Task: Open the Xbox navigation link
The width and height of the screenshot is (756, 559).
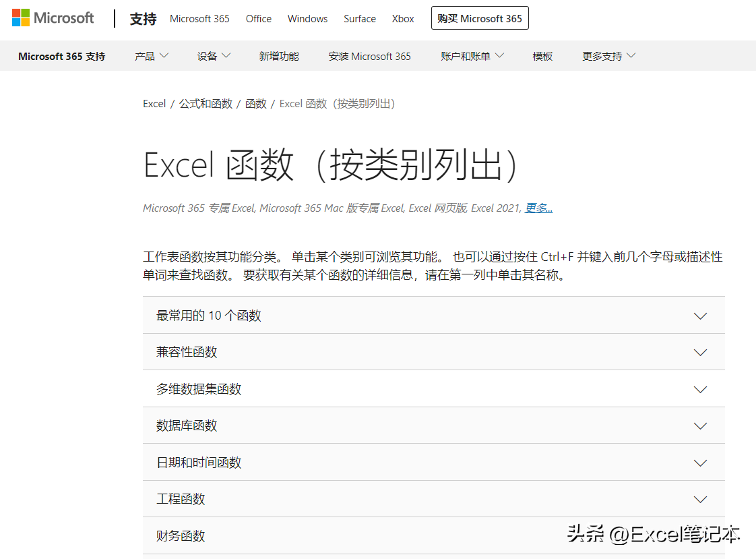Action: point(403,19)
